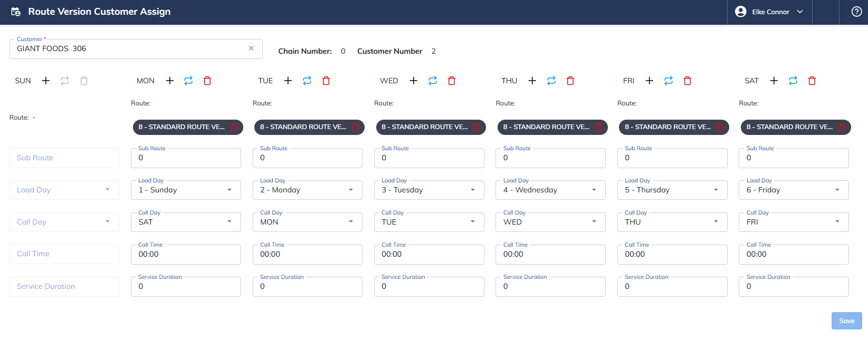This screenshot has width=868, height=340.
Task: Click the add (plus) icon for SAT
Action: point(774,81)
